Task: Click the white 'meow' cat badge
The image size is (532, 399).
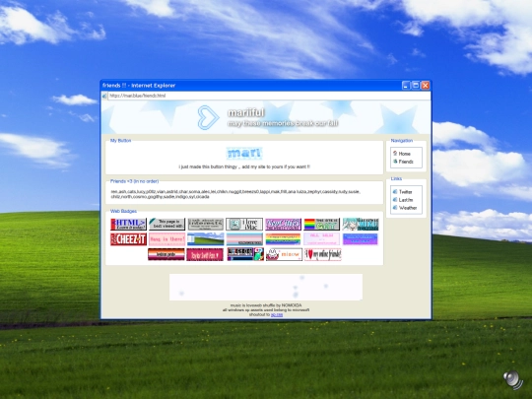Action: click(x=284, y=254)
